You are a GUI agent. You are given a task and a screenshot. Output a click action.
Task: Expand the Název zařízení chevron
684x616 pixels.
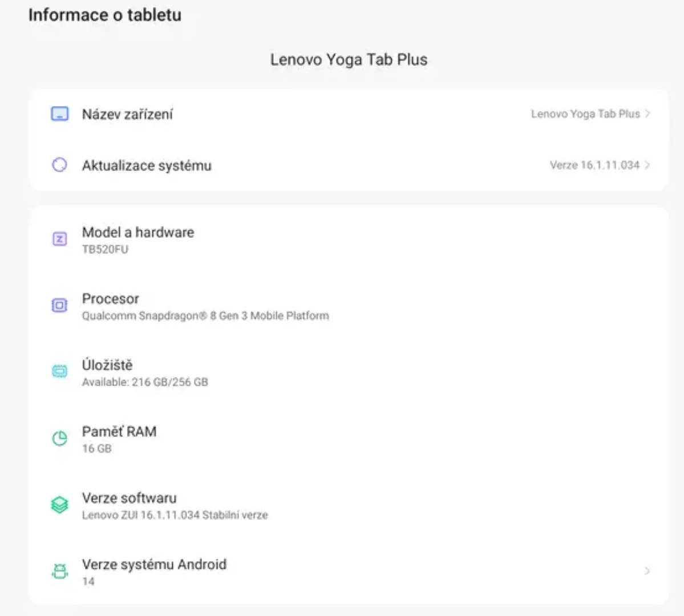pos(647,114)
